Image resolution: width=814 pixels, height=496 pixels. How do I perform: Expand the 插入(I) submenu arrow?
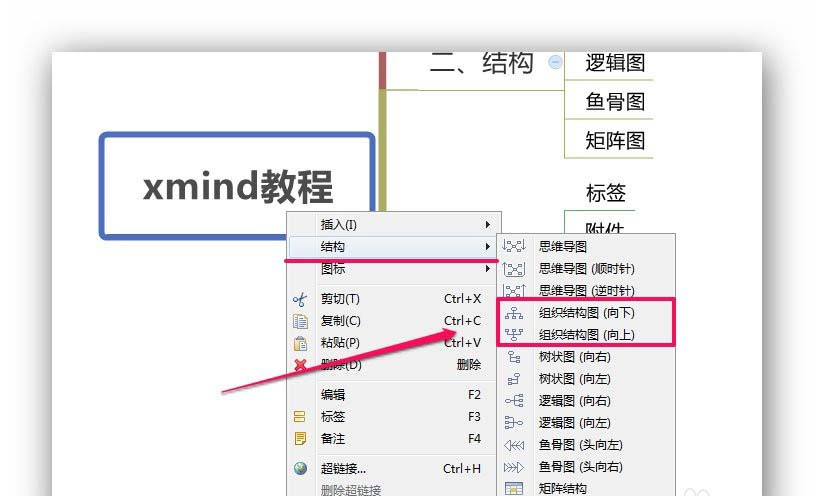pos(487,224)
